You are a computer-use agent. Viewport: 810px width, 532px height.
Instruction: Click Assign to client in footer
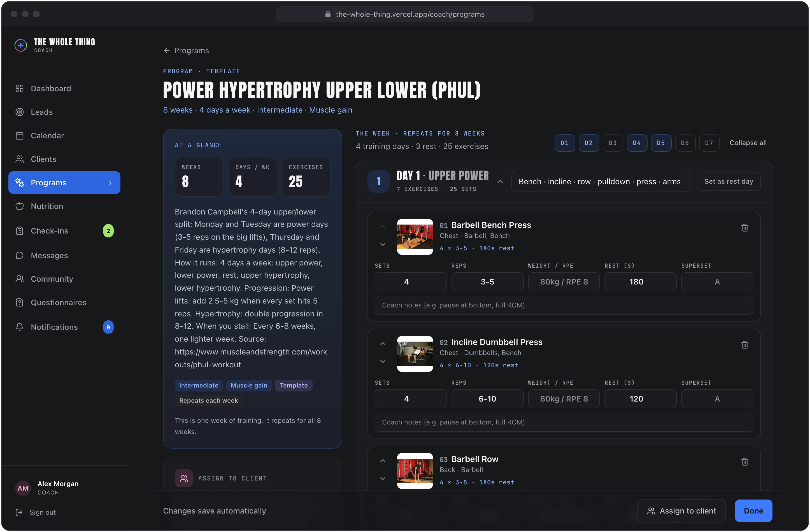click(681, 510)
